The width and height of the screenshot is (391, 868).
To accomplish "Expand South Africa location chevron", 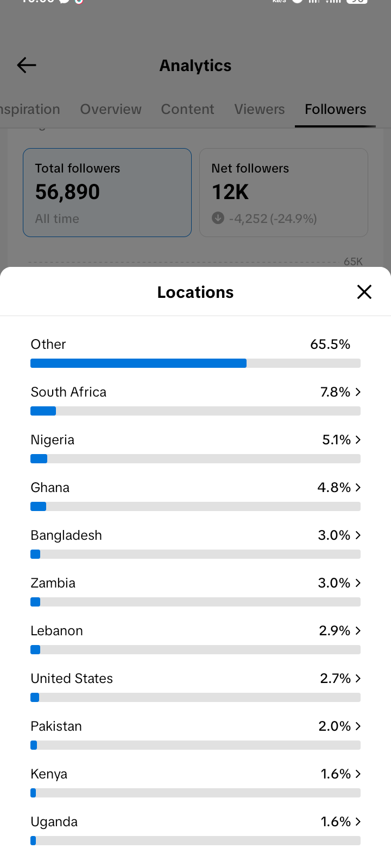I will 358,392.
